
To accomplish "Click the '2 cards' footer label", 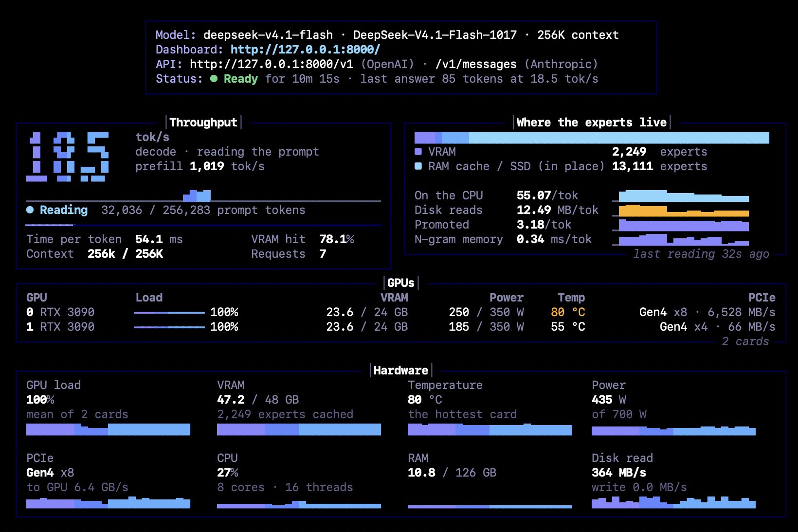I will tap(745, 341).
